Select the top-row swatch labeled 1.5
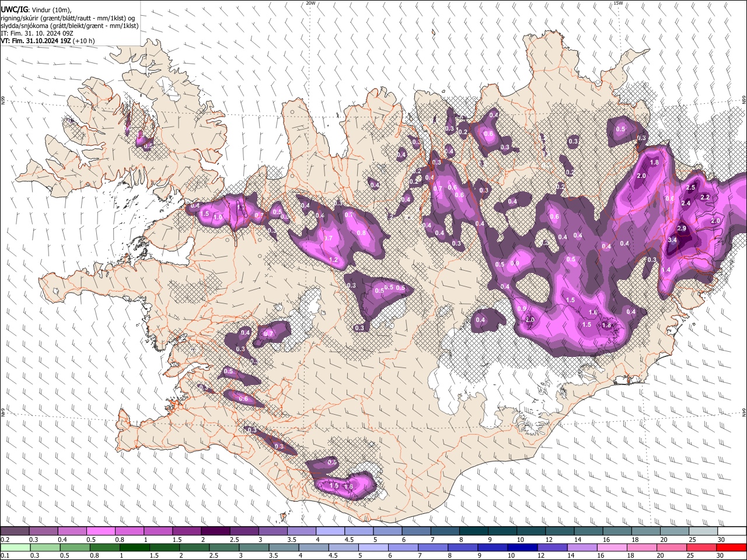 [187, 531]
